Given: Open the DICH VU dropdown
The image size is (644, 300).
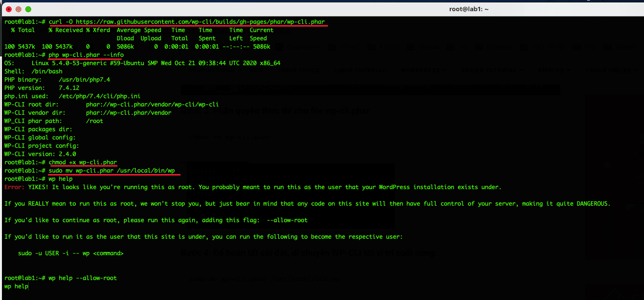Looking at the screenshot, I should 555,70.
